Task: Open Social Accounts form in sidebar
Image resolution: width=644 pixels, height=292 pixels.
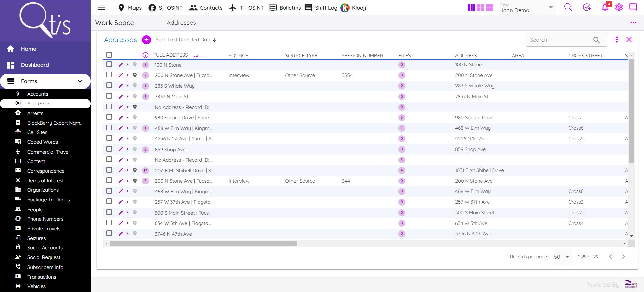Action: pyautogui.click(x=45, y=248)
